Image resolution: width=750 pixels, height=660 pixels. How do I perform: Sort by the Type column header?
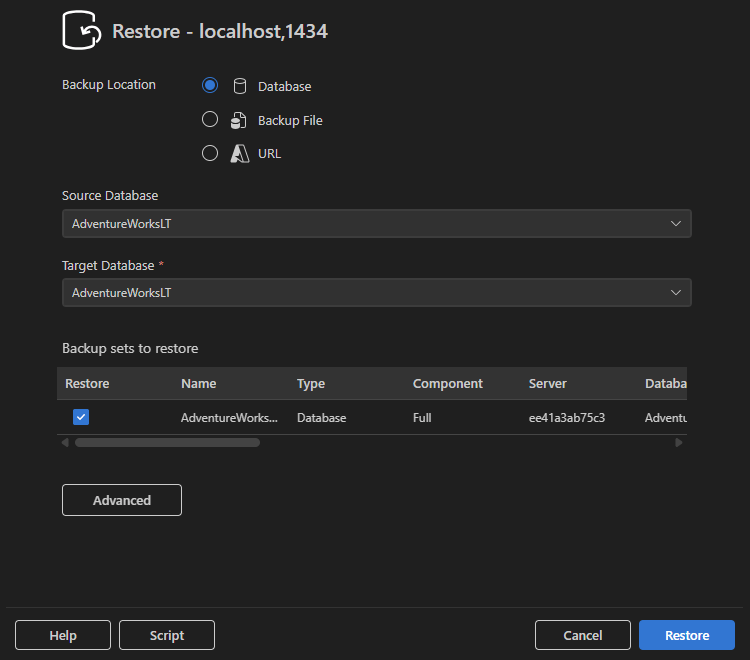click(x=311, y=384)
